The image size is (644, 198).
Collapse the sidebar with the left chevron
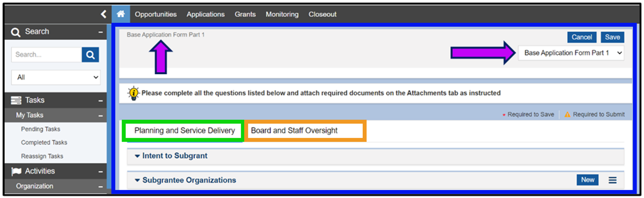pyautogui.click(x=103, y=14)
